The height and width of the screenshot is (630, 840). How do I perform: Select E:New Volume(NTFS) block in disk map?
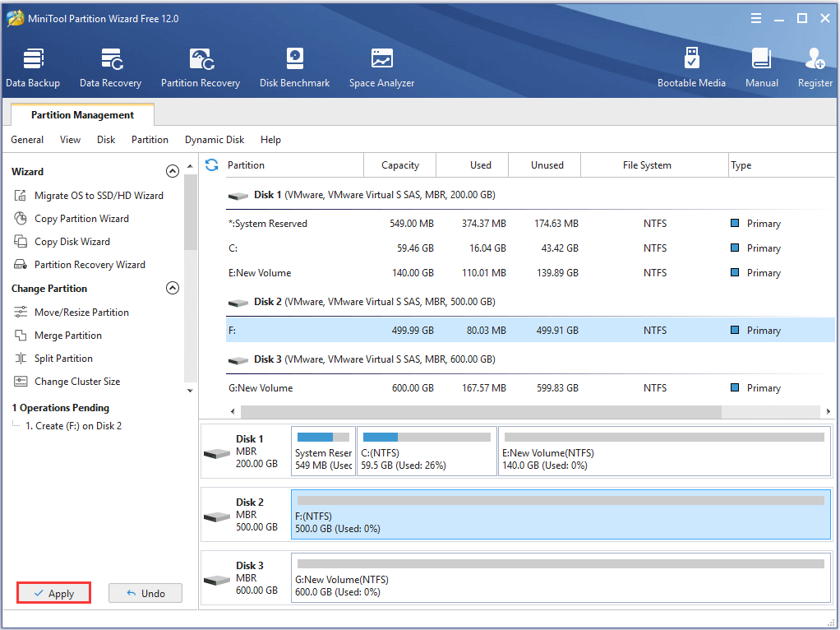click(x=664, y=451)
